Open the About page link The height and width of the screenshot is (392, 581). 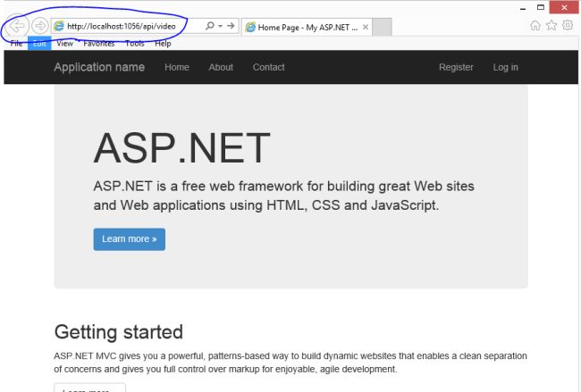coord(221,67)
